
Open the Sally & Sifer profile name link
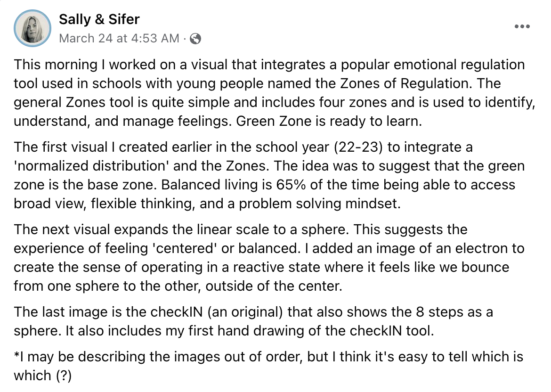(x=99, y=20)
